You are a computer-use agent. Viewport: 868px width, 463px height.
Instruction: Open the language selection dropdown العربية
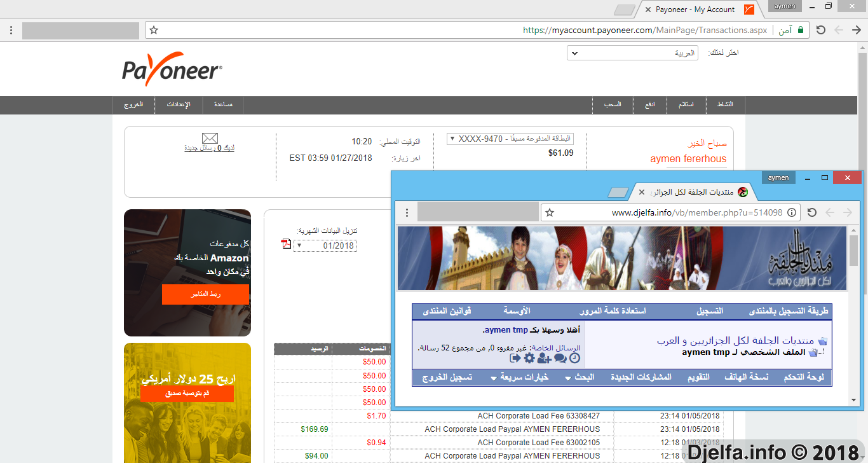click(x=632, y=53)
